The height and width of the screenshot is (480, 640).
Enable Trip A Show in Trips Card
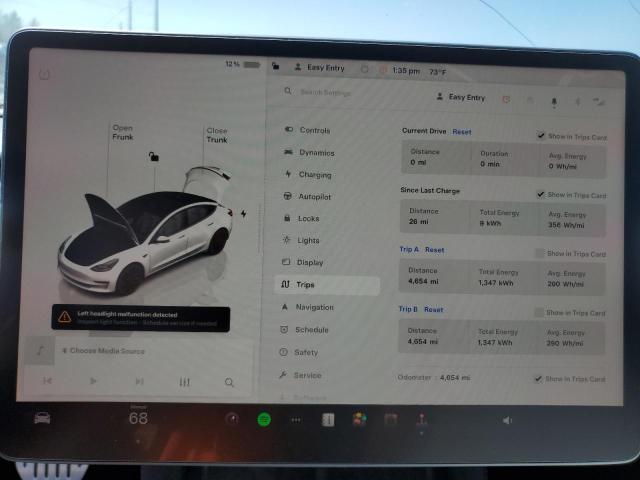point(540,253)
